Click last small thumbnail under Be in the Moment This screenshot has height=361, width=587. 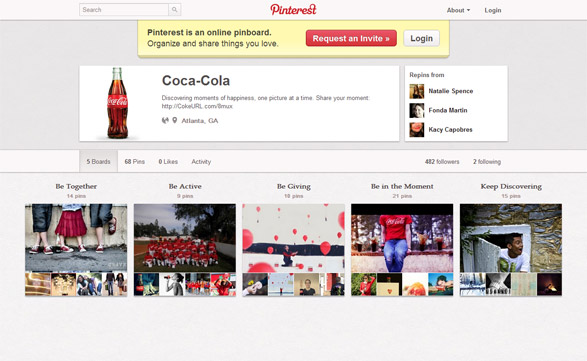tap(441, 284)
